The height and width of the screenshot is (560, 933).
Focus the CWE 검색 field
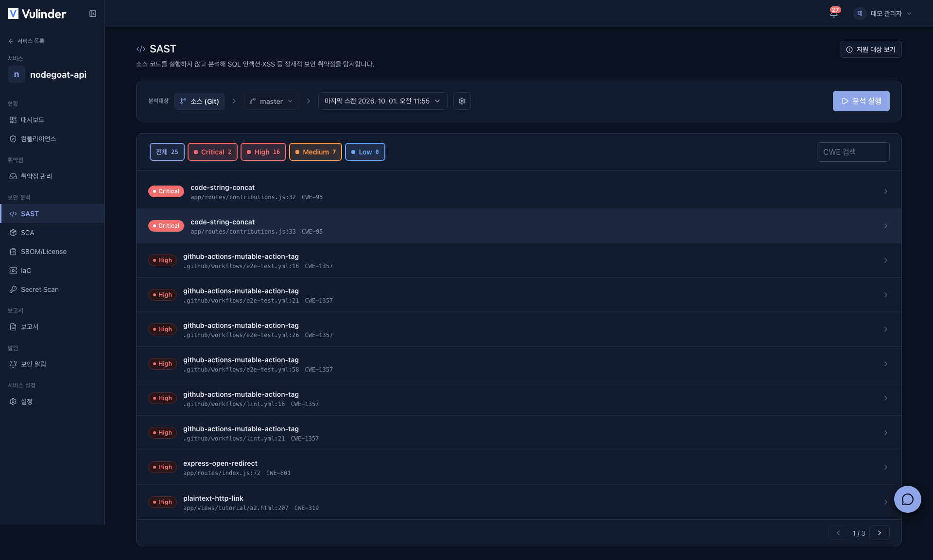pos(853,152)
